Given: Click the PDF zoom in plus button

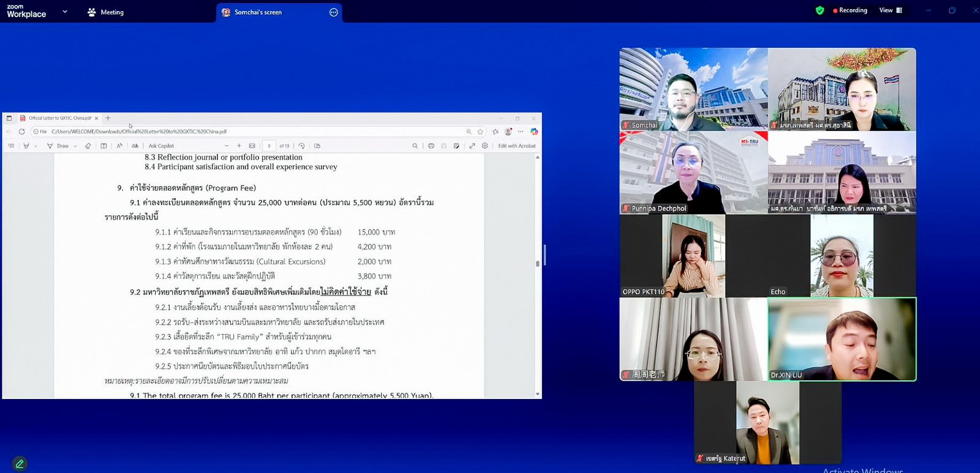Looking at the screenshot, I should pyautogui.click(x=239, y=146).
